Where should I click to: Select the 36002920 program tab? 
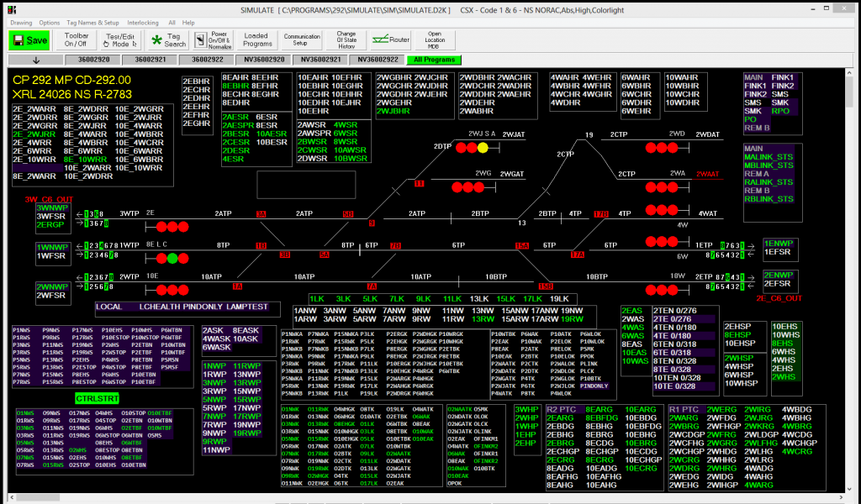[x=93, y=60]
